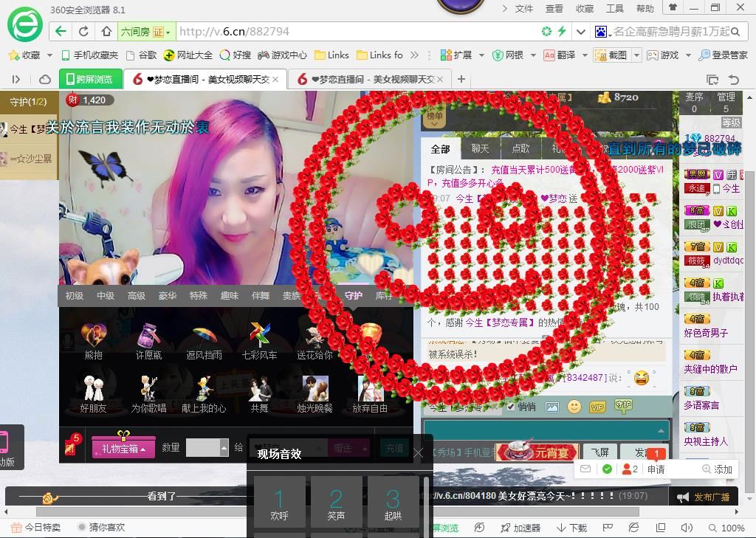Toggle 加速器 accelerator in status bar
The image size is (756, 538).
pyautogui.click(x=520, y=528)
